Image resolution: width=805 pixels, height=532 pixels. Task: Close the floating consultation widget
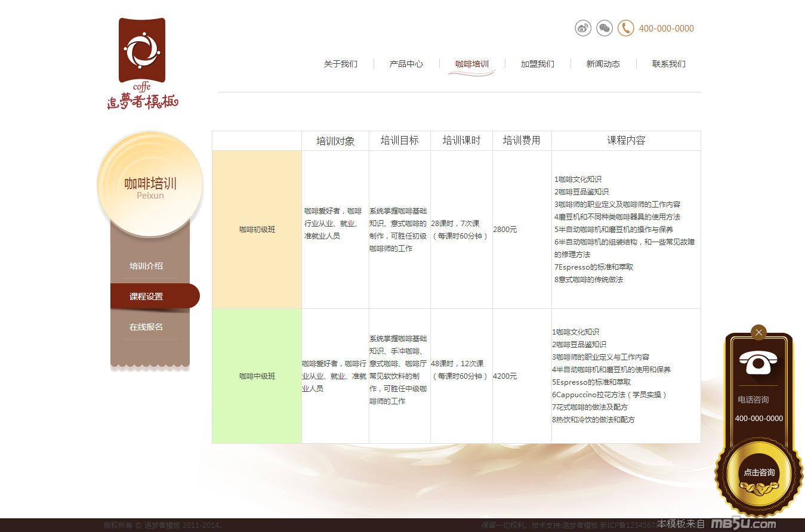click(758, 332)
